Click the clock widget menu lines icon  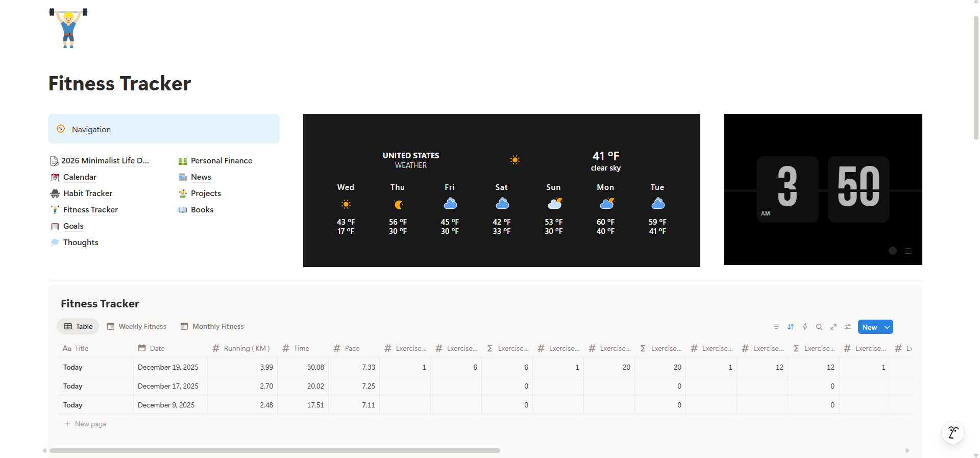click(908, 251)
